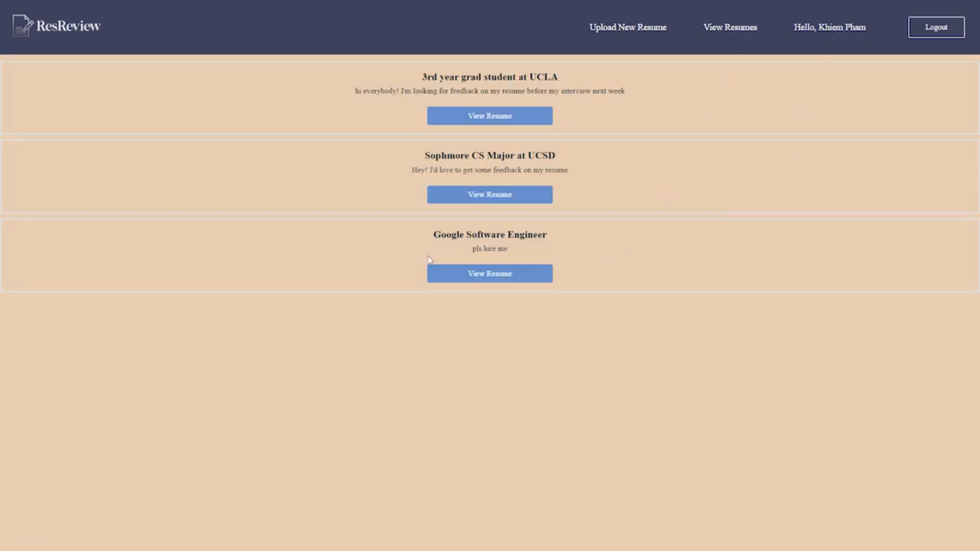The width and height of the screenshot is (980, 551).
Task: Select the 3rd year grad student at UCLA title
Action: pyautogui.click(x=489, y=77)
